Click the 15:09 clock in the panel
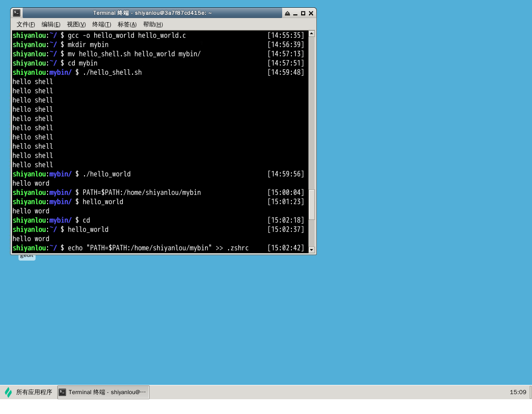Image resolution: width=532 pixels, height=414 pixels. pos(518,392)
